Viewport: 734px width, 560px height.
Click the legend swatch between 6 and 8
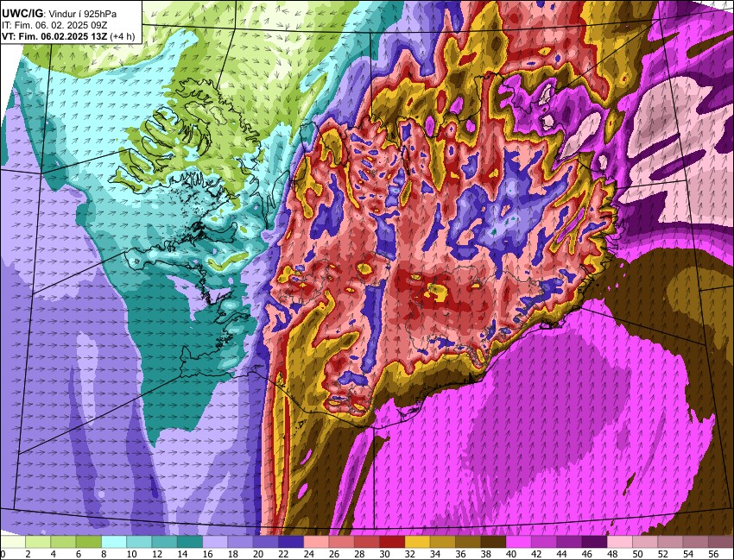[89, 542]
